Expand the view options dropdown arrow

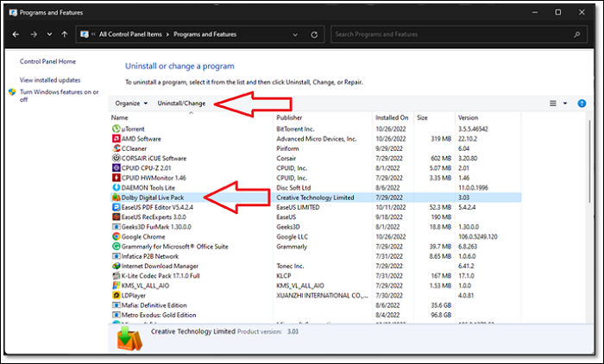pos(565,104)
